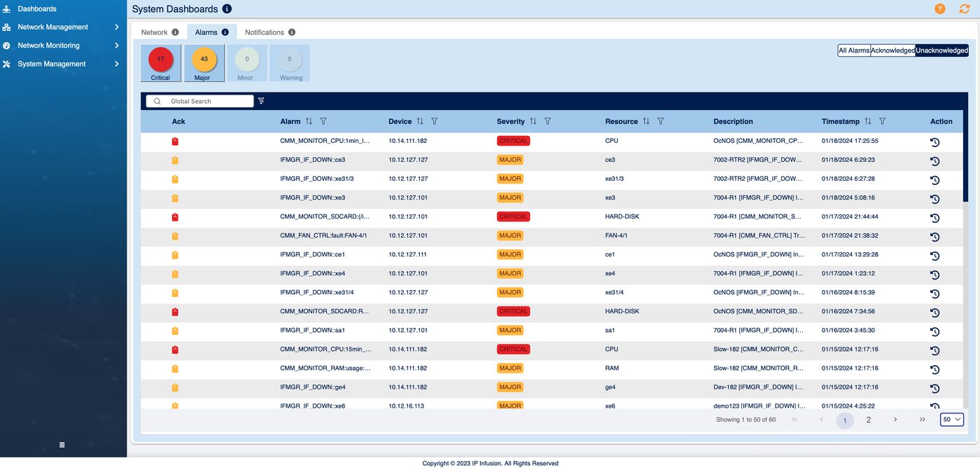The image size is (980, 468).
Task: Collapse the sidebar using the bottom hamburger icon
Action: [x=62, y=445]
